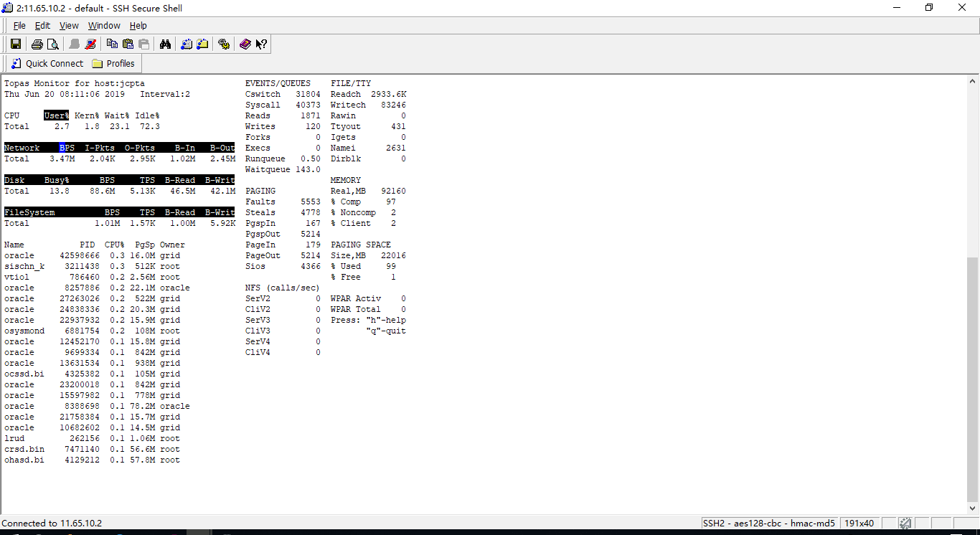Click the Print icon in toolbar

(37, 44)
